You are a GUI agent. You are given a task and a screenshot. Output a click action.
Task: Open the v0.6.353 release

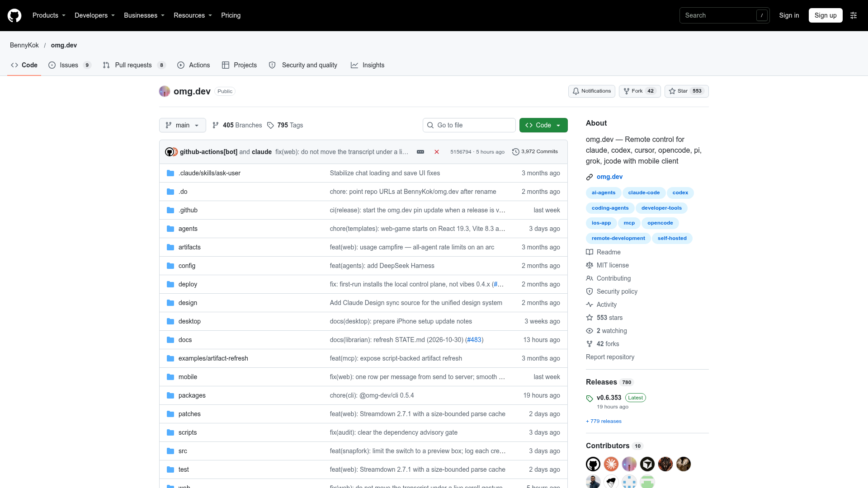[x=609, y=398]
